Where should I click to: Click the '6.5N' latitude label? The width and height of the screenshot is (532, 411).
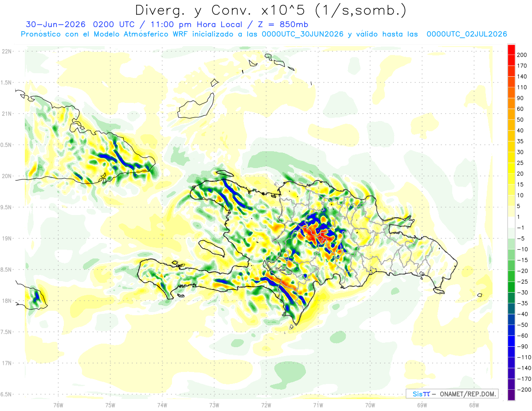click(7, 394)
